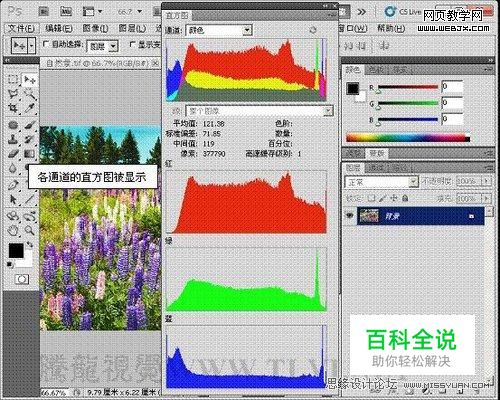Open the Color panel flyout menu
Screen dimensions: 500x400
point(489,70)
